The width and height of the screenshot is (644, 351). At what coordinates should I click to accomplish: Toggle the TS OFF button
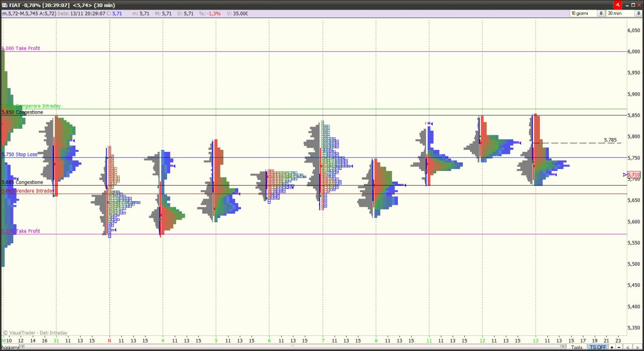pyautogui.click(x=598, y=347)
